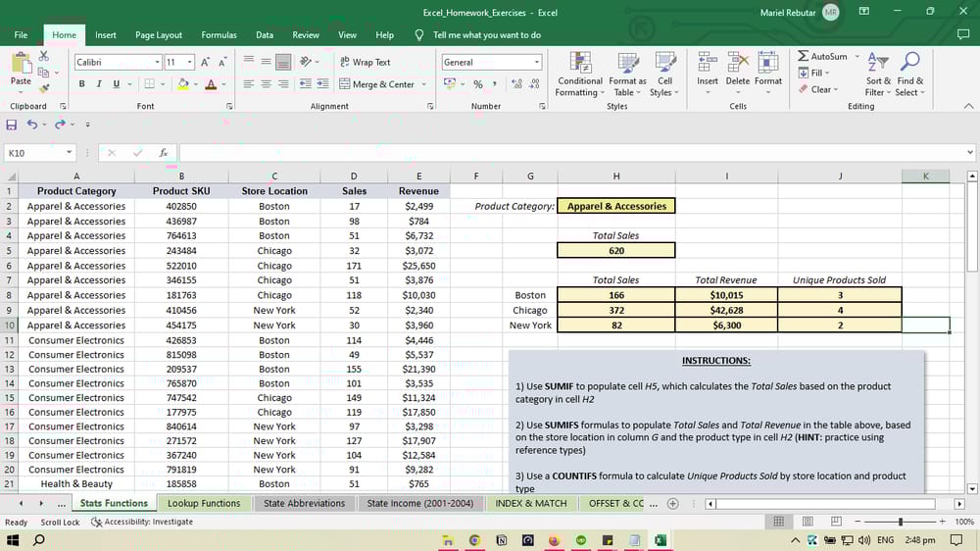Screen dimensions: 980x551
Task: Apply the red Font Color
Action: point(211,83)
